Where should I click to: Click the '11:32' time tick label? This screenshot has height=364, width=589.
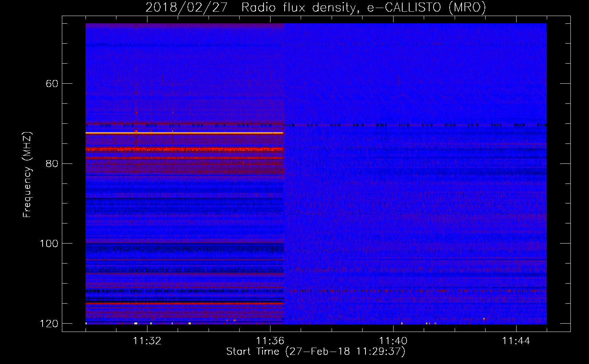(147, 341)
